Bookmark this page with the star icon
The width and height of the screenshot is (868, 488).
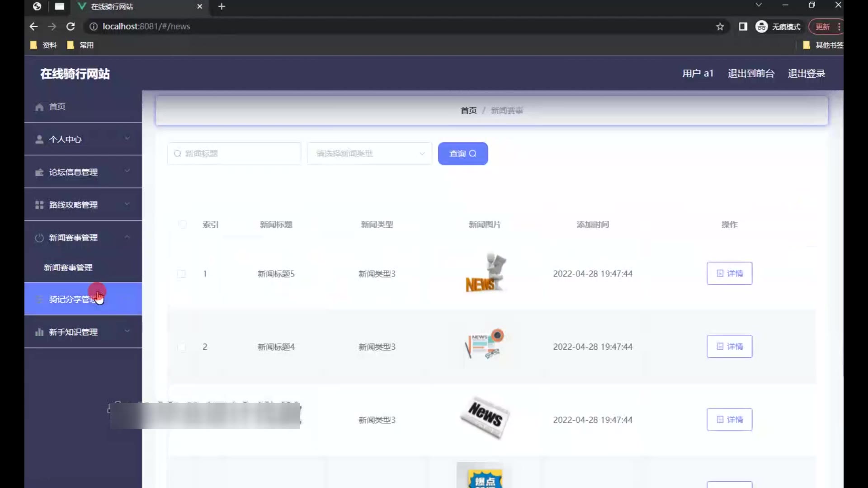720,27
